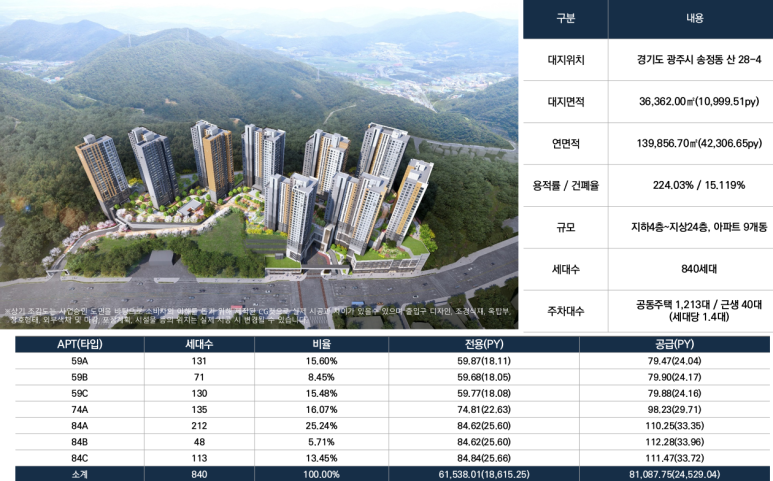Select supply area 110.25(33.35)
The image size is (773, 481).
pyautogui.click(x=674, y=426)
